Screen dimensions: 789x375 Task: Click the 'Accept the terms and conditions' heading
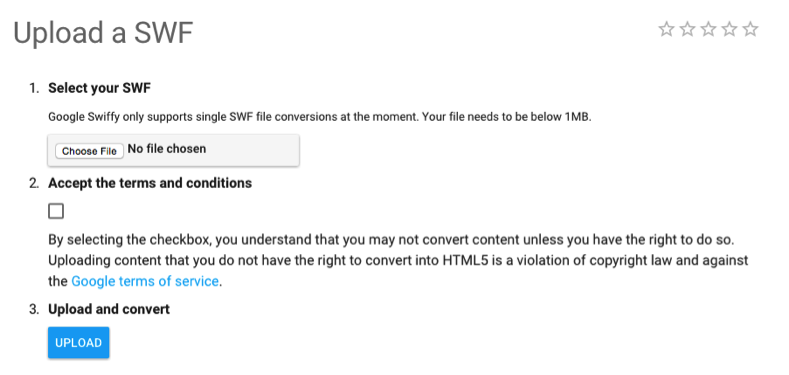point(150,183)
